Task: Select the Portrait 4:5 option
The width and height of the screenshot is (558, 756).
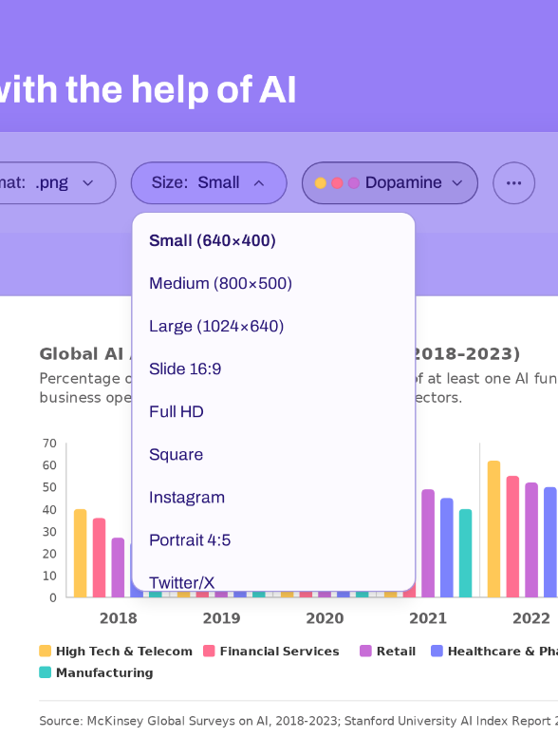Action: pos(273,540)
